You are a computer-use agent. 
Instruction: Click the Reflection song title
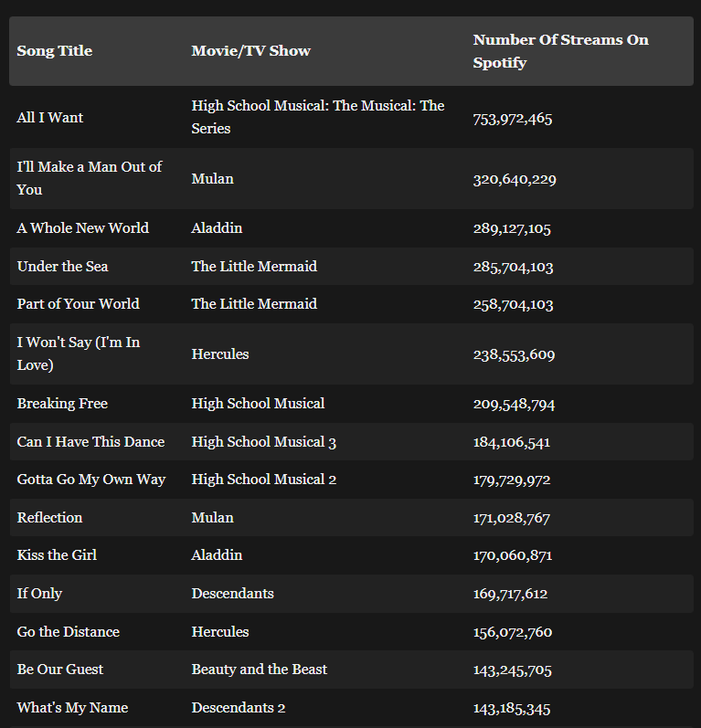click(x=49, y=518)
